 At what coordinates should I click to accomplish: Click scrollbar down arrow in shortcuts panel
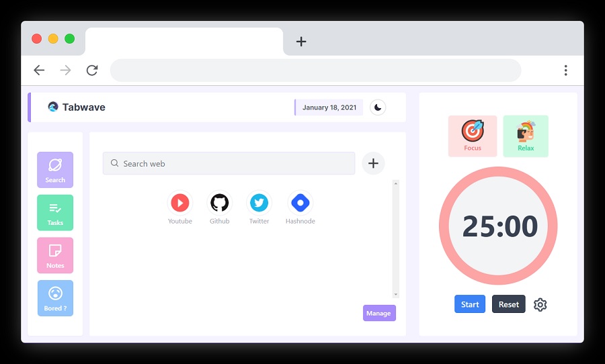(x=395, y=295)
